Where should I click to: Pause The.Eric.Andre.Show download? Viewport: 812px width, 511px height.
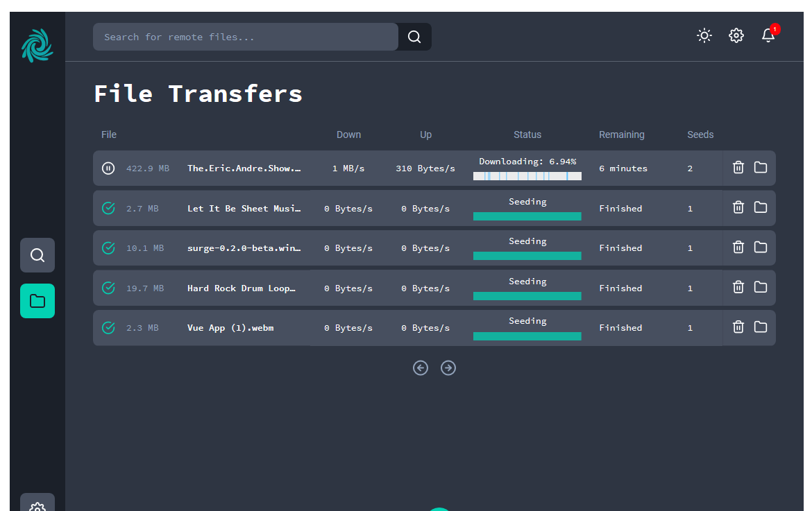click(108, 168)
